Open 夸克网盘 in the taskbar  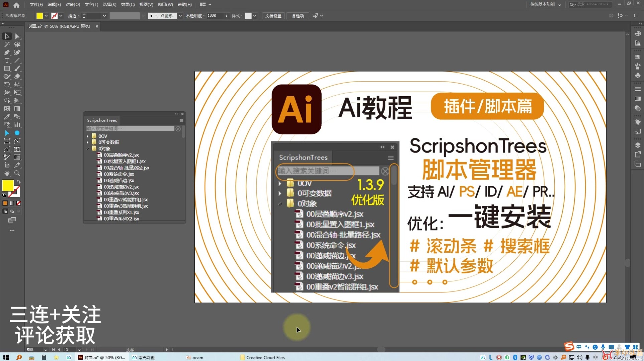click(144, 358)
